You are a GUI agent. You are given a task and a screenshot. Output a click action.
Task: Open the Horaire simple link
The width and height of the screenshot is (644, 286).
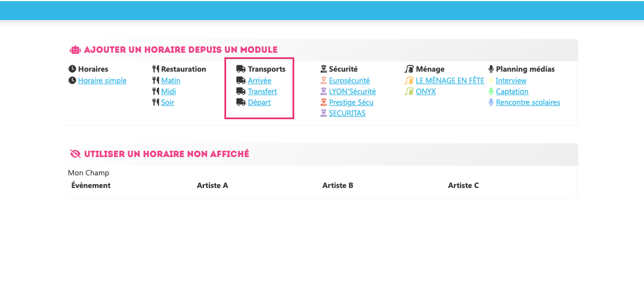coord(102,81)
